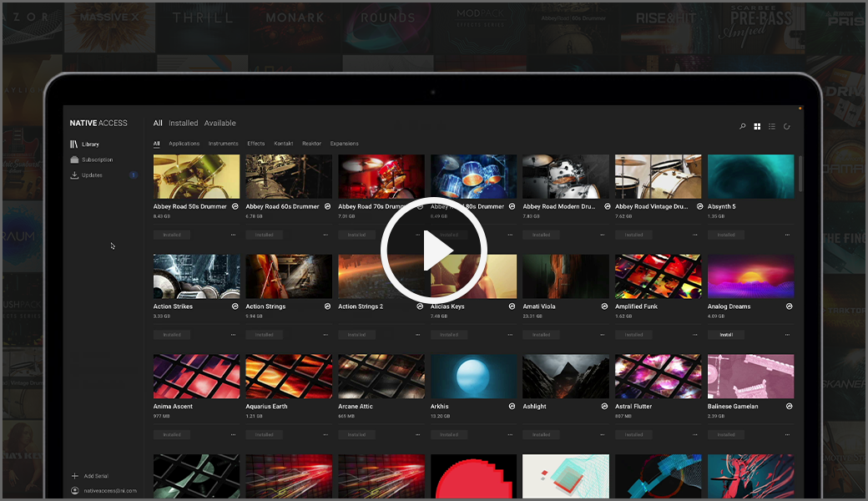This screenshot has height=501, width=868.
Task: Click the Updates download icon
Action: (x=74, y=175)
